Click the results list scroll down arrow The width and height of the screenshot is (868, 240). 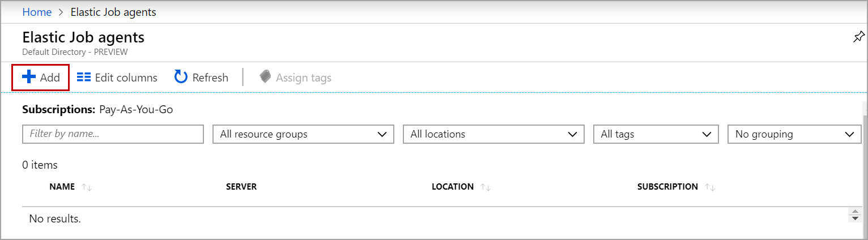856,218
